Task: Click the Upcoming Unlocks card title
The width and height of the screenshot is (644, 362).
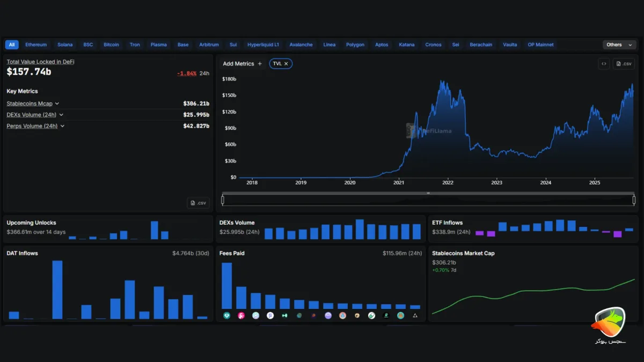Action: click(x=31, y=223)
